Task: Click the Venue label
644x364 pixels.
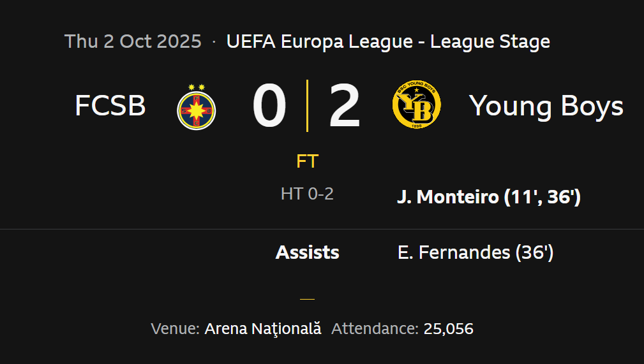Action: point(176,329)
